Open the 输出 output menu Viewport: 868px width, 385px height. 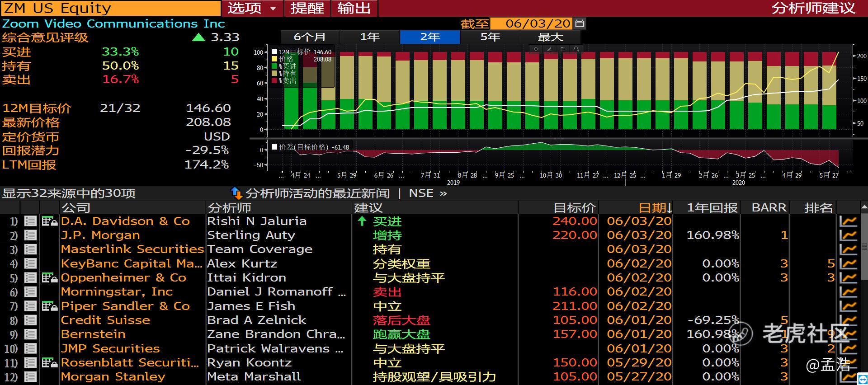354,8
